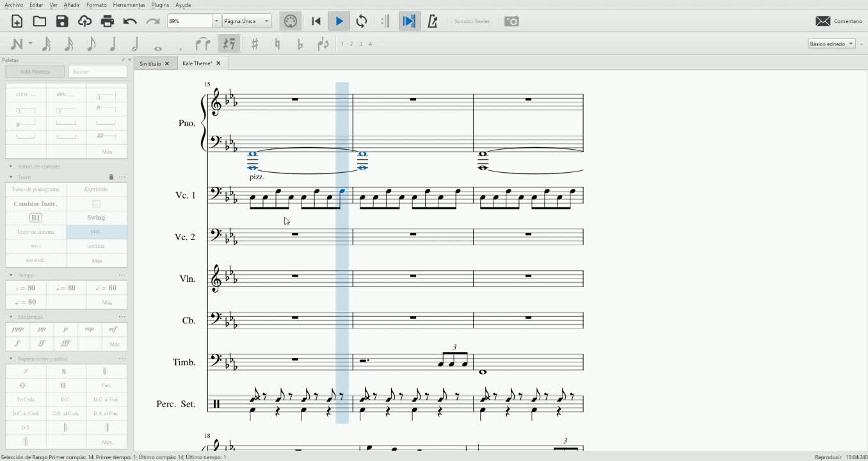The image size is (868, 461).
Task: Open a score file with the folder icon
Action: 40,21
